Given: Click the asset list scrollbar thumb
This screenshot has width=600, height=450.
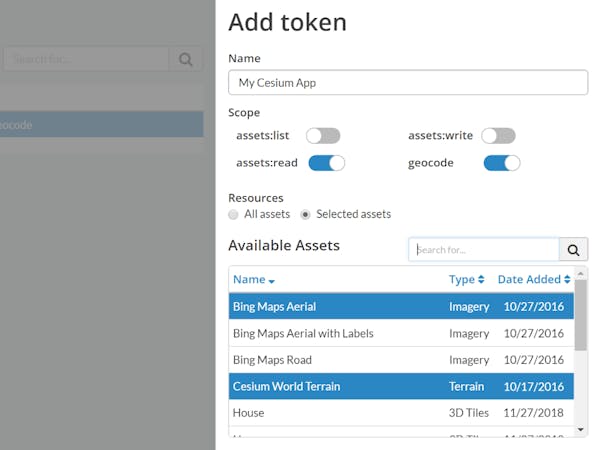Looking at the screenshot, I should click(x=580, y=315).
